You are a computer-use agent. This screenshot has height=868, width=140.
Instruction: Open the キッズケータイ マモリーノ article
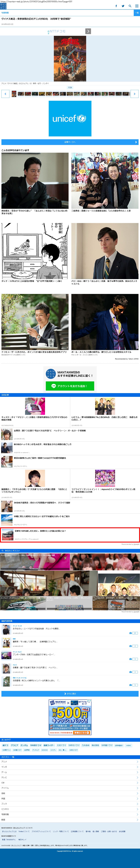pyautogui.click(x=35, y=412)
